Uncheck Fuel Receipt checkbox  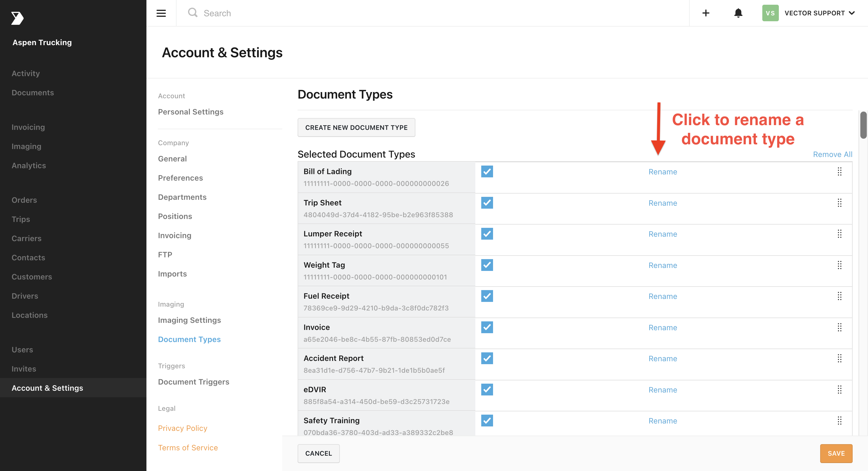[487, 296]
